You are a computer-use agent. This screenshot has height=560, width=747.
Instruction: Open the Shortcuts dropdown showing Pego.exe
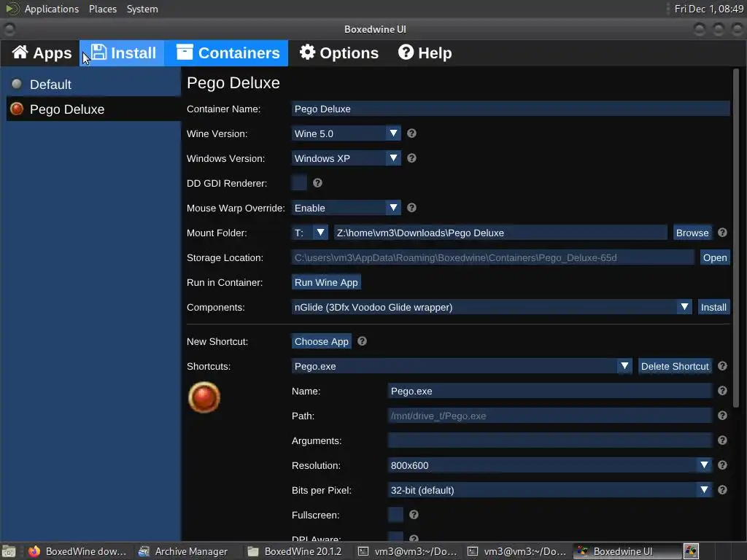pos(461,366)
